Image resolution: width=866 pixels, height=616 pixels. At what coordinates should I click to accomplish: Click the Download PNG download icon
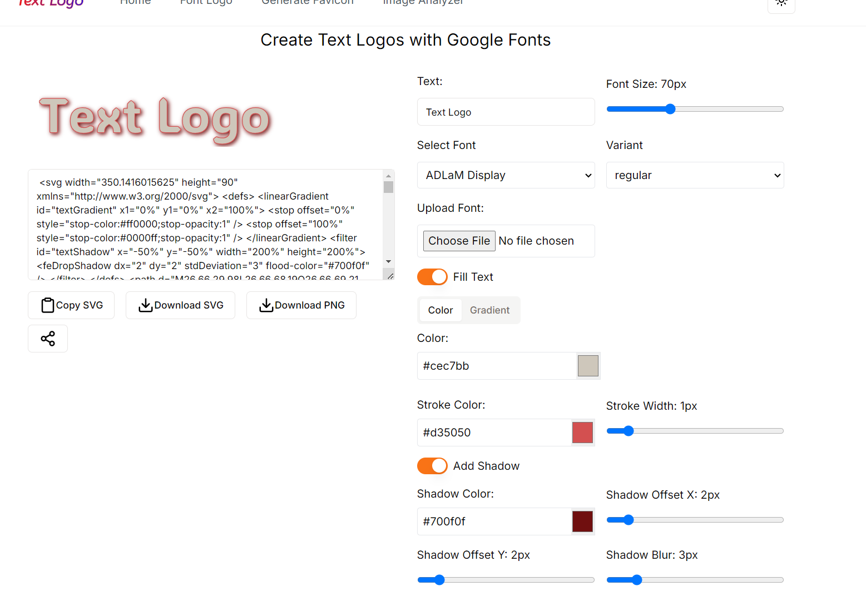[x=266, y=305]
